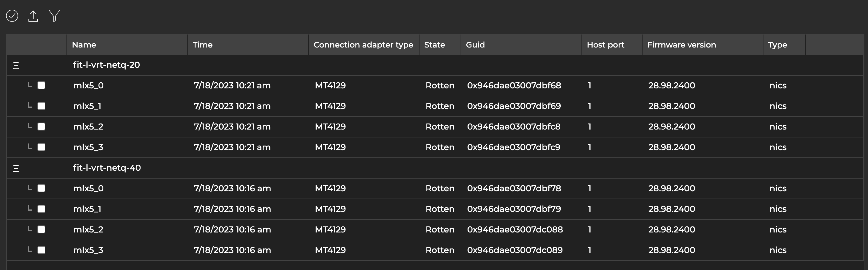Collapse the fit-l-vrt-netq-40 group
Viewport: 868px width, 270px height.
pos(16,168)
